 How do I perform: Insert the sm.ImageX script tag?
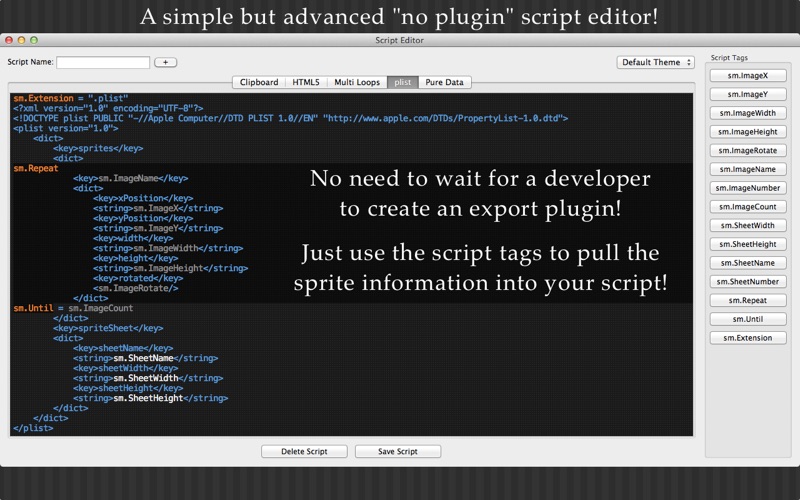(747, 76)
